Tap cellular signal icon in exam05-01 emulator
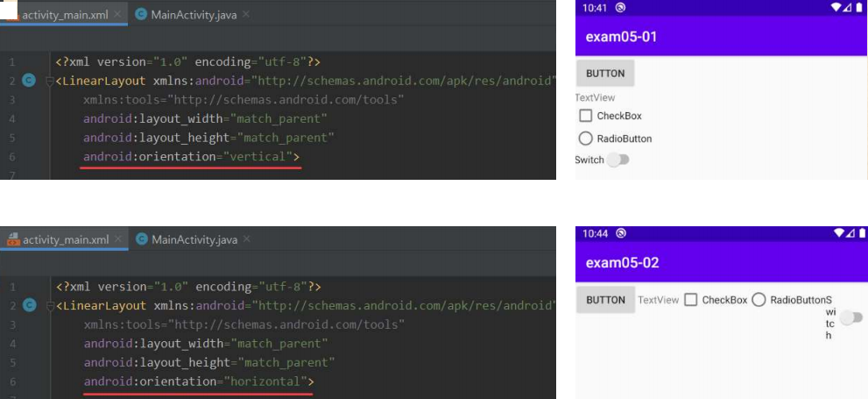The height and width of the screenshot is (399, 868). click(848, 7)
